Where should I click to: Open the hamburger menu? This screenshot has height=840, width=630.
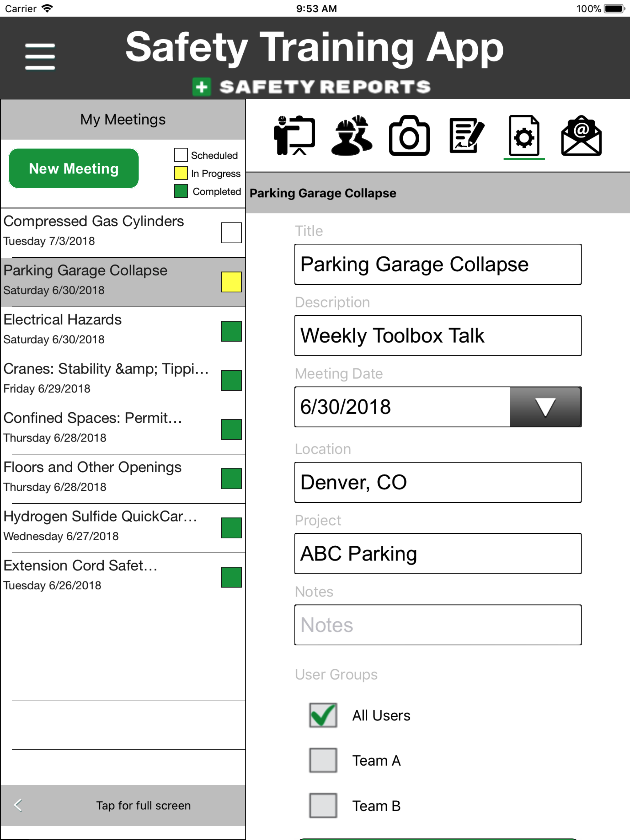pos(40,57)
